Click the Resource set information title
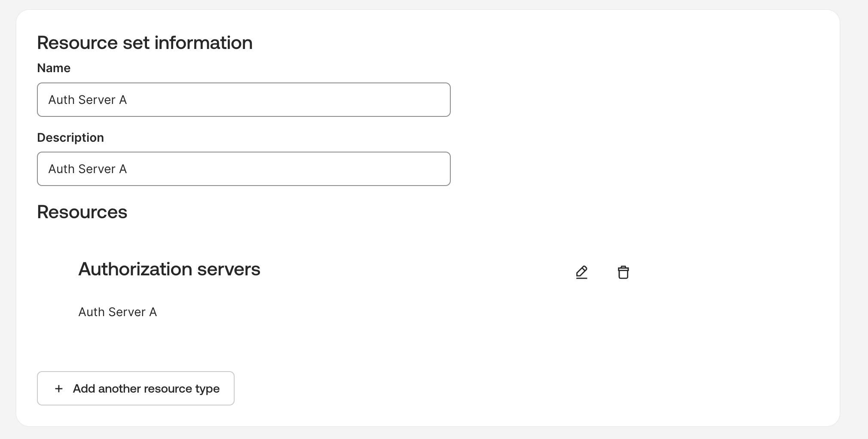 pos(144,43)
